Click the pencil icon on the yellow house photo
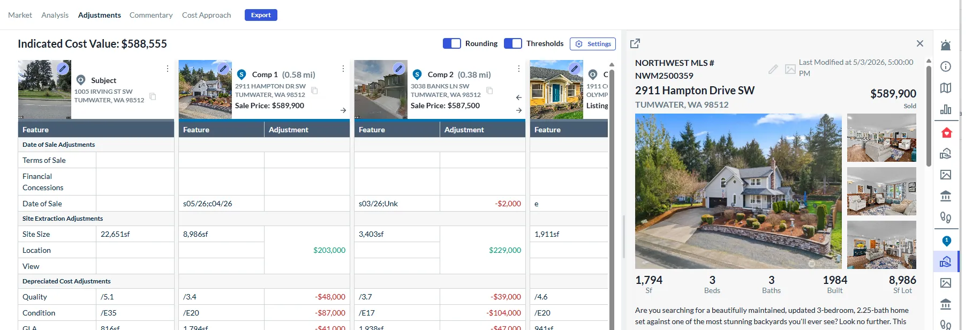This screenshot has height=330, width=980. (x=575, y=69)
